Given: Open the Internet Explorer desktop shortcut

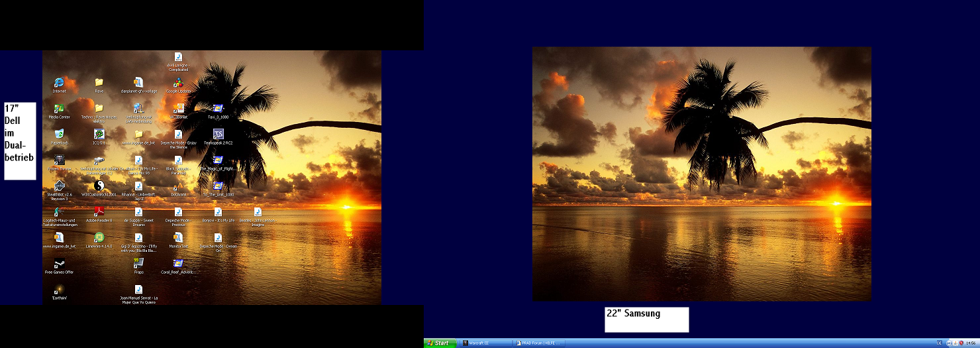Looking at the screenshot, I should (59, 82).
